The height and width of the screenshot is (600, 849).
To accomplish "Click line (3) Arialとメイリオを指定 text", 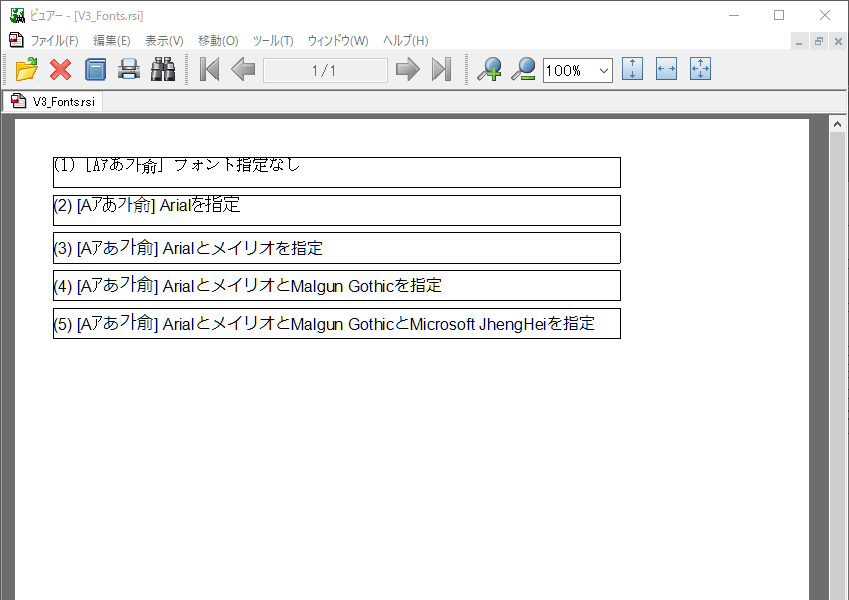I will click(x=188, y=247).
